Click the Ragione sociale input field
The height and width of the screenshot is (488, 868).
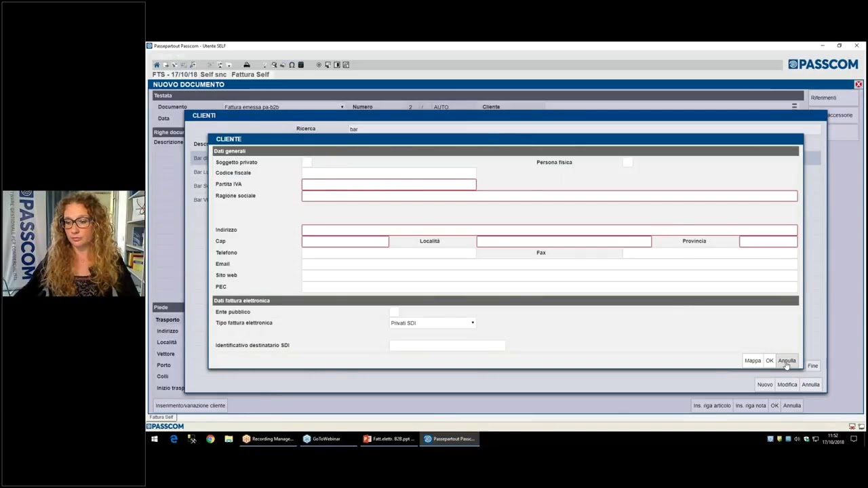coord(550,196)
